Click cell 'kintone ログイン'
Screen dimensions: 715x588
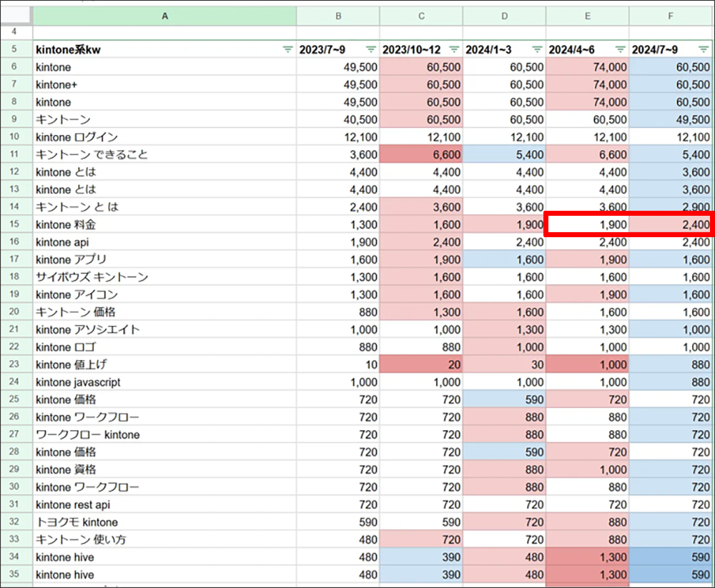pyautogui.click(x=164, y=137)
